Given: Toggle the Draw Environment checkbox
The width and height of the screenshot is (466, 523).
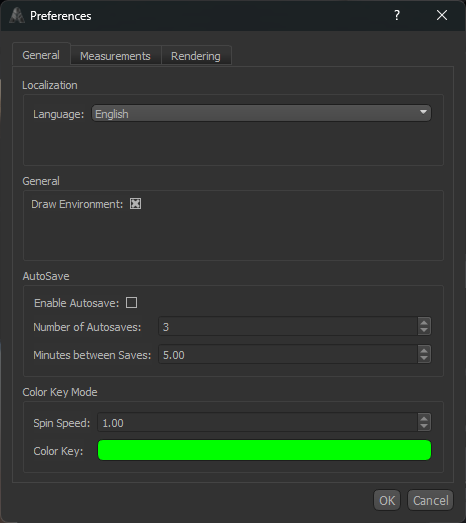Looking at the screenshot, I should point(135,204).
